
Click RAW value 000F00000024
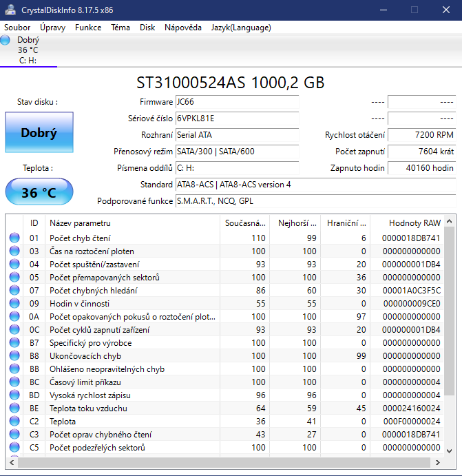point(412,422)
